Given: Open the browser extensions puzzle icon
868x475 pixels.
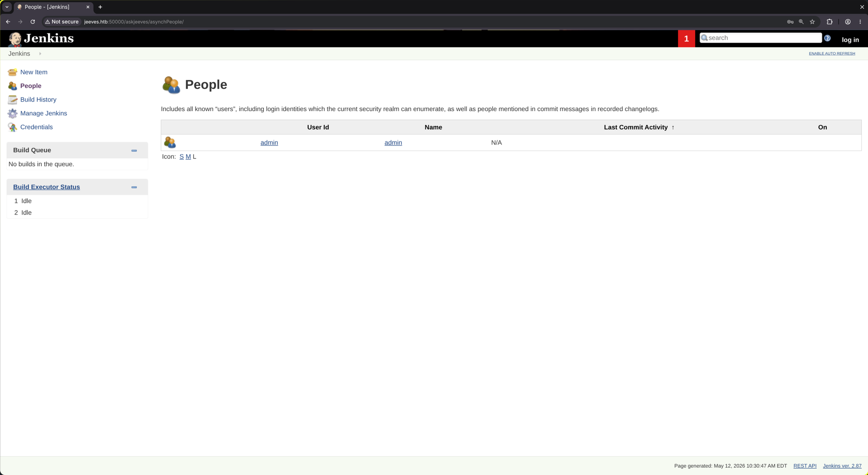Looking at the screenshot, I should point(829,22).
